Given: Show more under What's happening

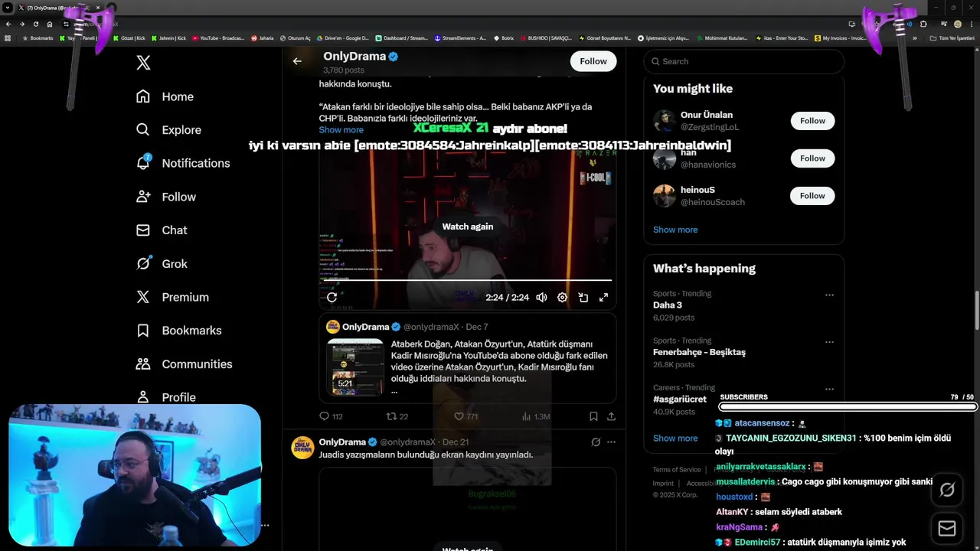Looking at the screenshot, I should point(675,439).
